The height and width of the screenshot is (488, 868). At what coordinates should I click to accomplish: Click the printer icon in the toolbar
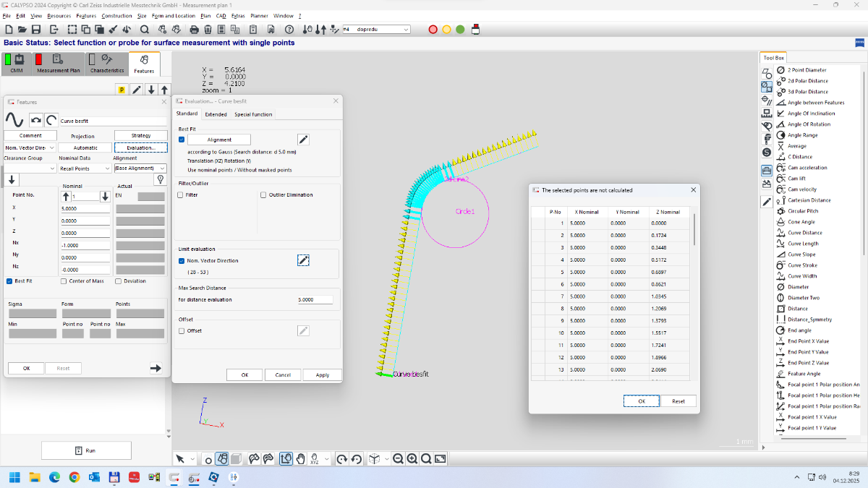click(194, 30)
